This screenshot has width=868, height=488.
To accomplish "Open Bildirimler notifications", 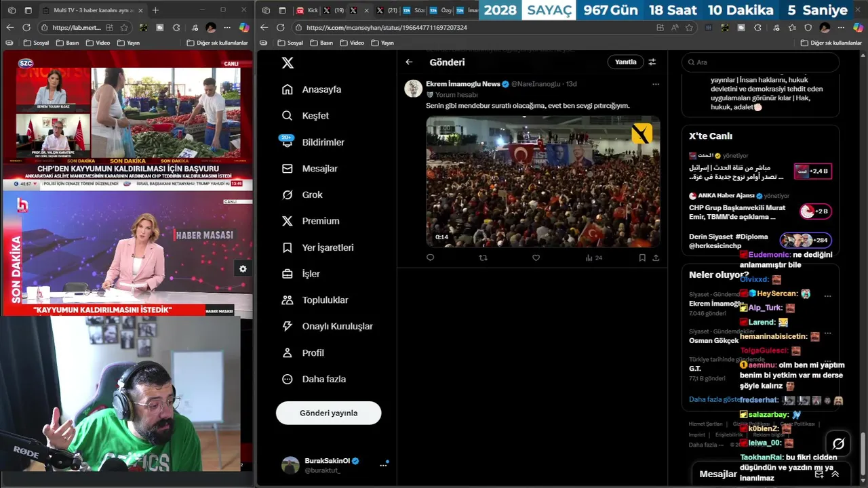I will tap(313, 142).
